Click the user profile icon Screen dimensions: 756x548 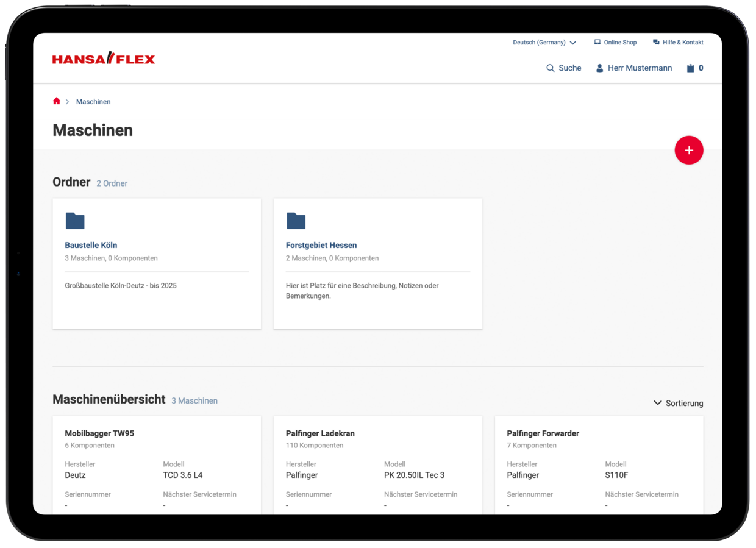[x=599, y=68]
